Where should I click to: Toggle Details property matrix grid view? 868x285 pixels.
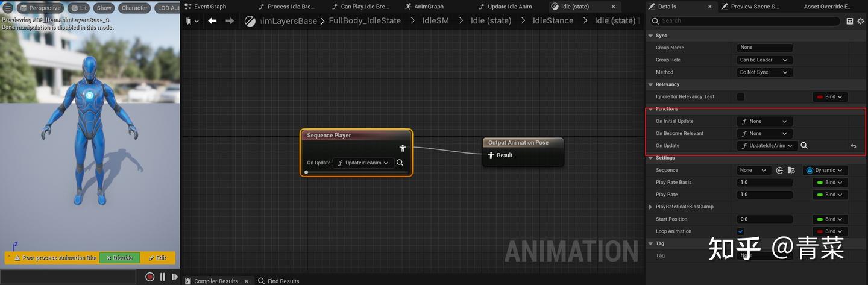(850, 21)
